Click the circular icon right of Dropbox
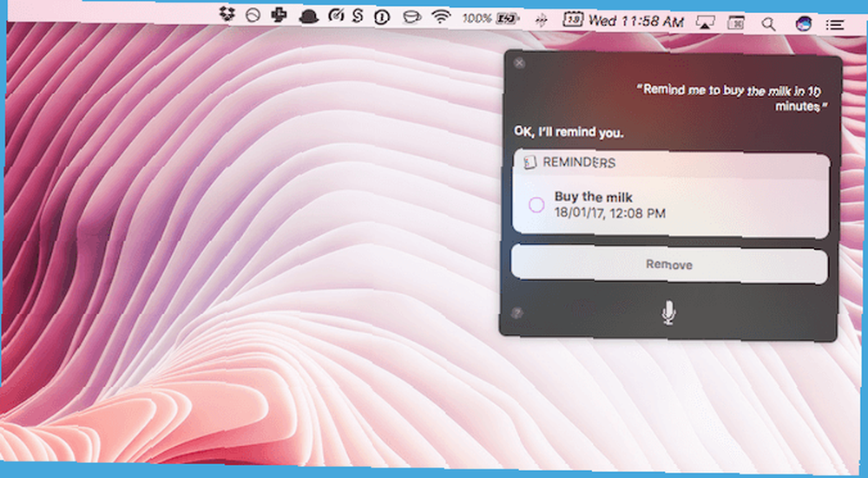Screen dimensions: 868x478 tap(253, 16)
